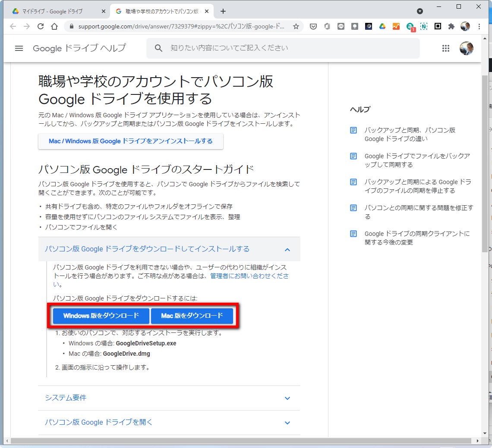
Task: Click Mac / Windows 版 Google ドライブをアンインストールする
Action: 130,141
